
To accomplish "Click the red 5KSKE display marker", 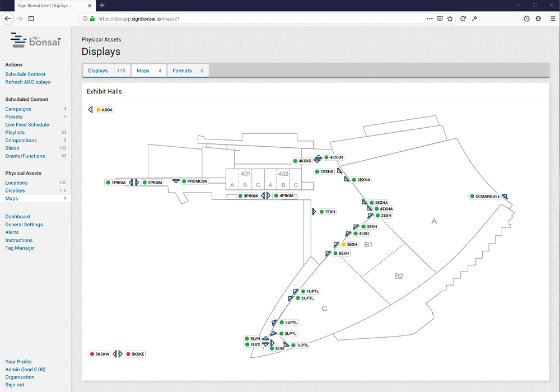I will click(x=136, y=354).
